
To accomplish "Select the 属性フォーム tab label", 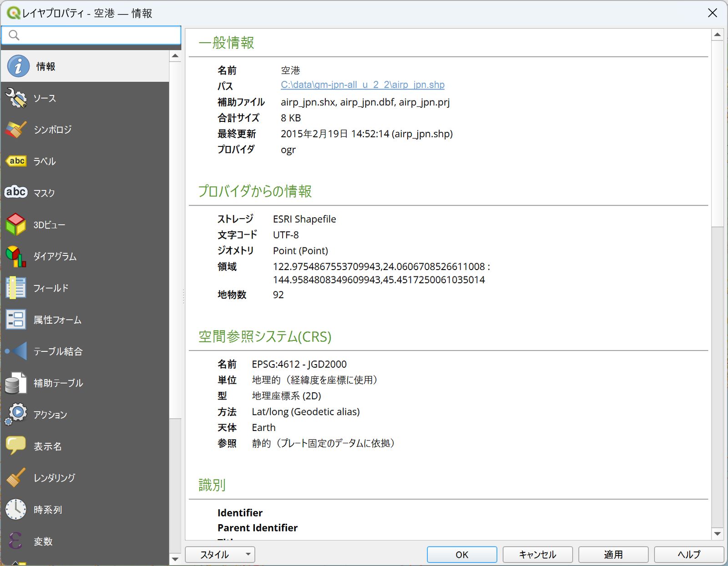I will point(57,320).
